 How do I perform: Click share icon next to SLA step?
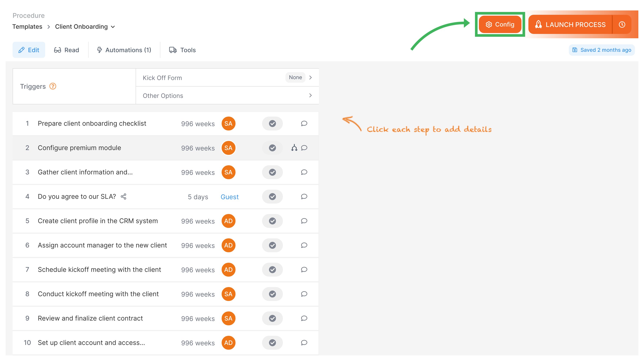click(123, 196)
